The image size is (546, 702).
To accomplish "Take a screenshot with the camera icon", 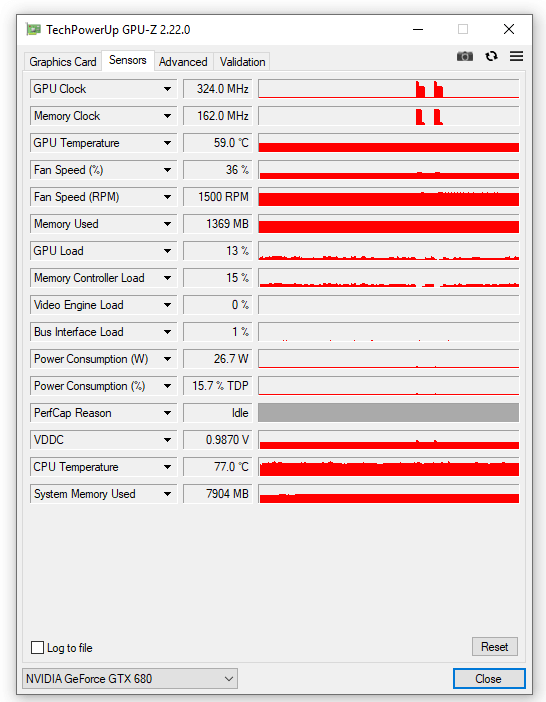I will [465, 56].
